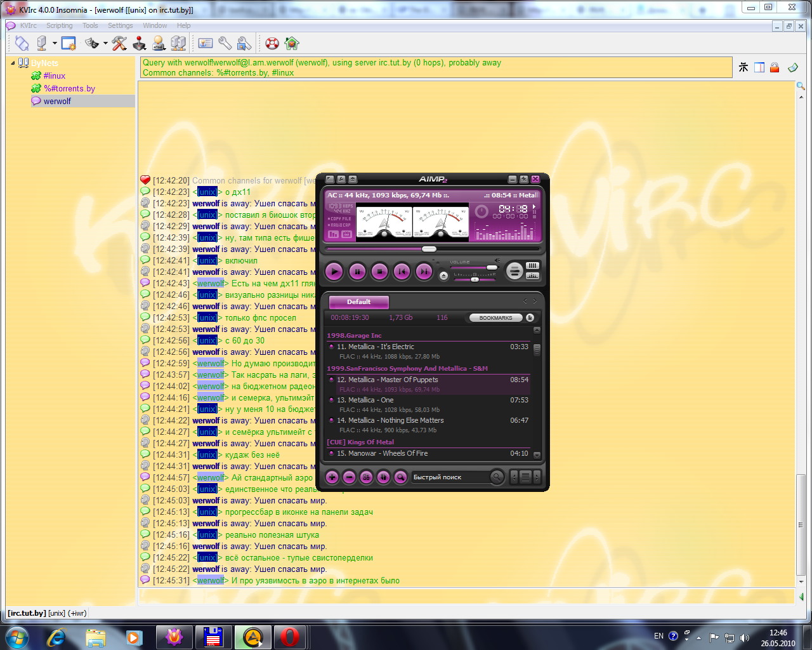Toggle the AIMP playlist panel button
Viewport: 812px width, 650px height.
tap(532, 266)
